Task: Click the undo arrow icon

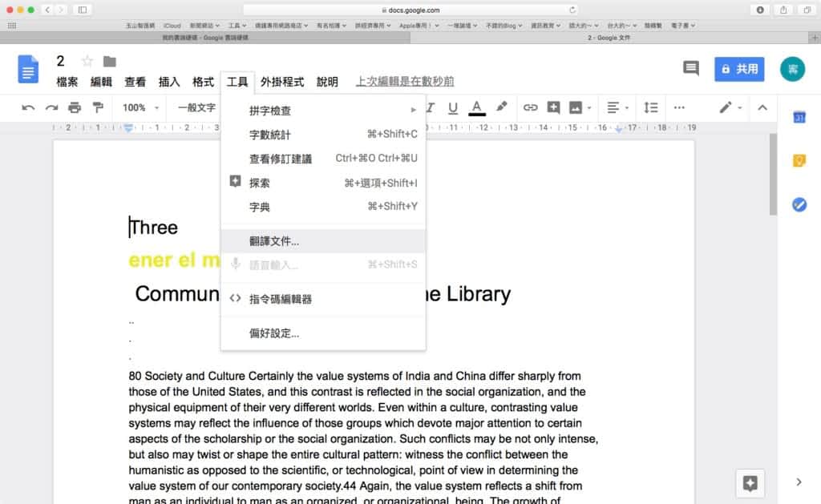Action: tap(28, 107)
